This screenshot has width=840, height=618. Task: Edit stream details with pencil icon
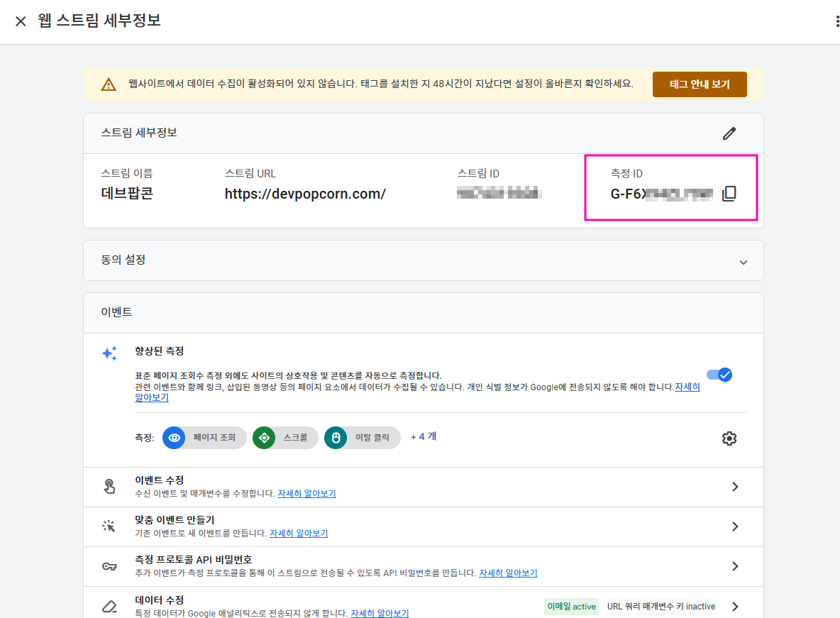729,133
